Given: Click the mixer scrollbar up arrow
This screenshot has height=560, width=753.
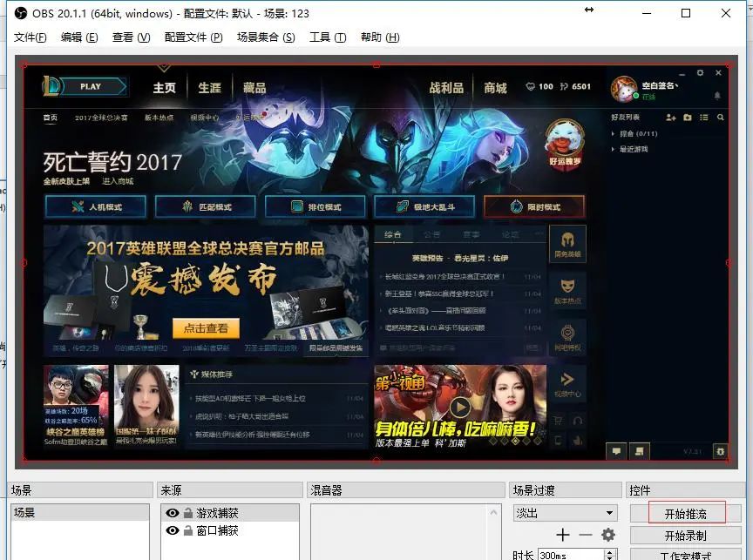Looking at the screenshot, I should [x=493, y=512].
